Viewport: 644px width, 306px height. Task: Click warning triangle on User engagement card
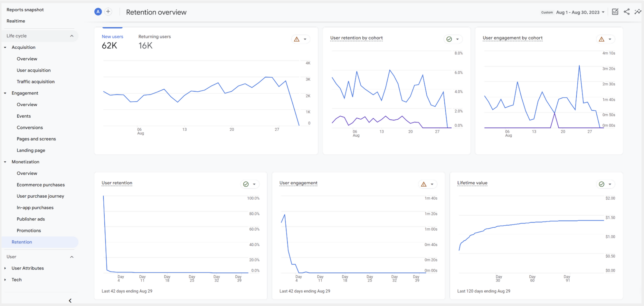pyautogui.click(x=424, y=184)
